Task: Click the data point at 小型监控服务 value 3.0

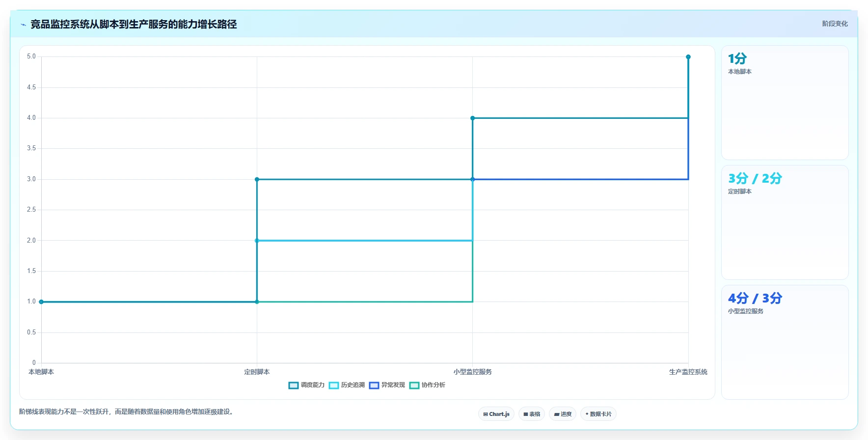Action: (x=473, y=179)
